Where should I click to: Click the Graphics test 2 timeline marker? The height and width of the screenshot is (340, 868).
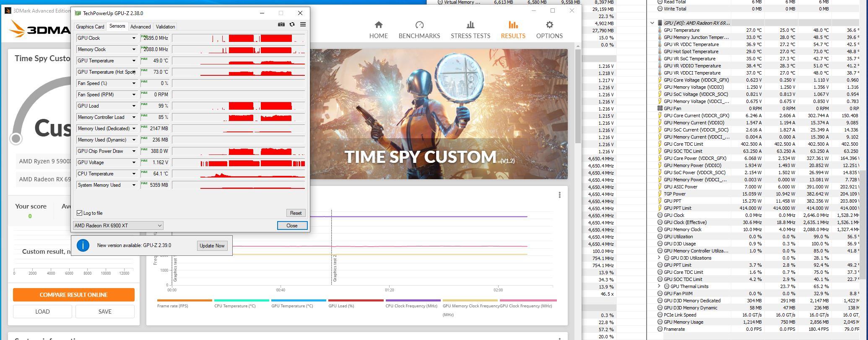(x=335, y=268)
